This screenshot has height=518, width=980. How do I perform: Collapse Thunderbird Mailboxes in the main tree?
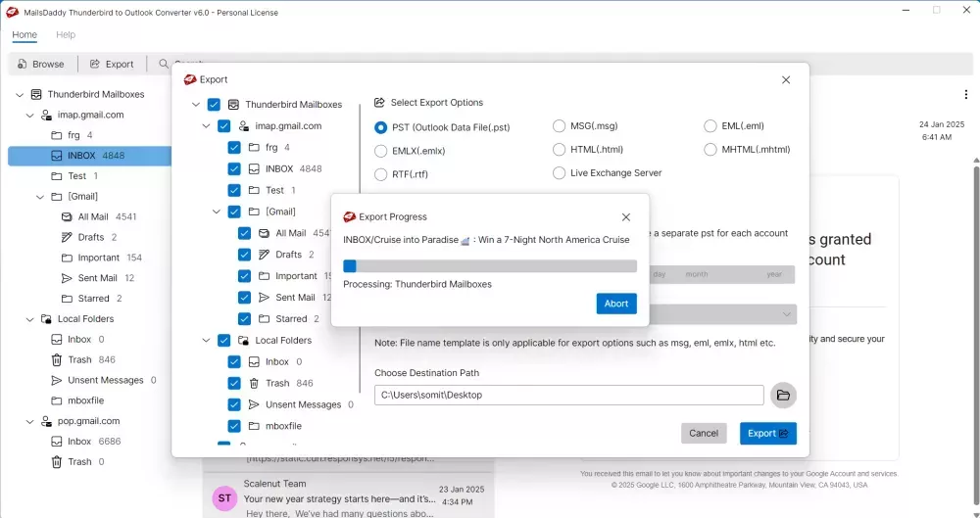tap(20, 95)
